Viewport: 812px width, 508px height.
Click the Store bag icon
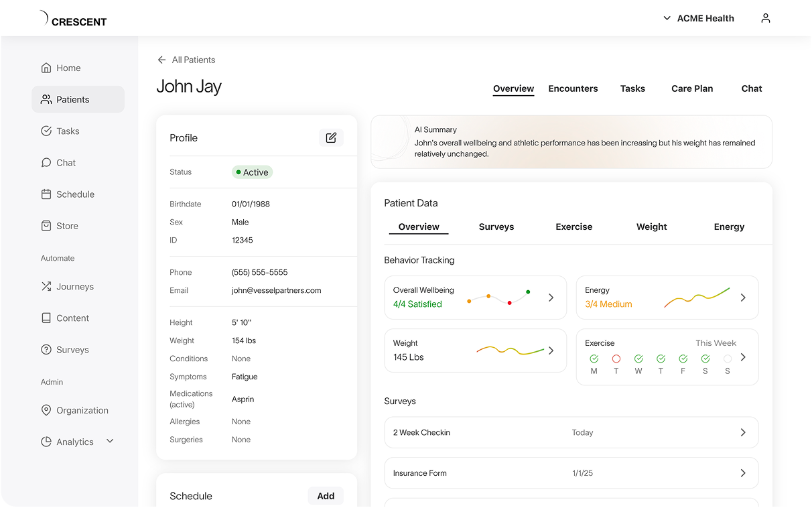[46, 226]
